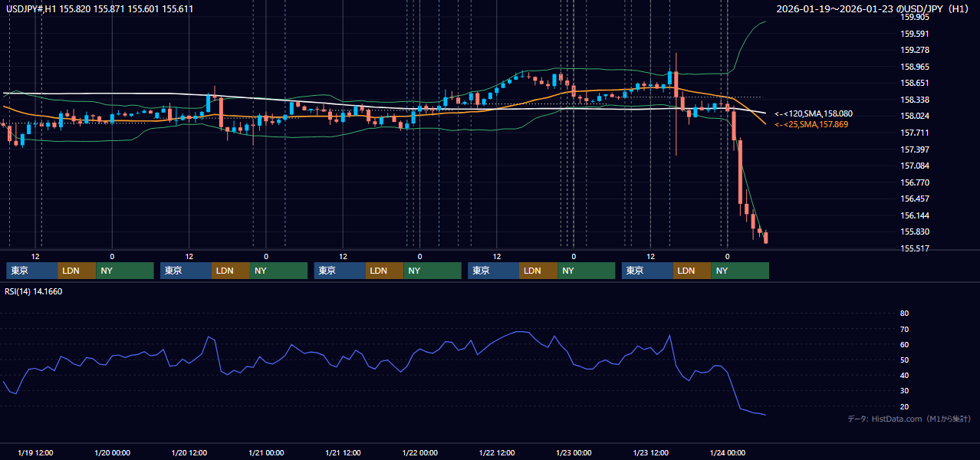Viewport: 980px width, 460px height.
Task: Click the RSI level 80 label
Action: point(904,314)
